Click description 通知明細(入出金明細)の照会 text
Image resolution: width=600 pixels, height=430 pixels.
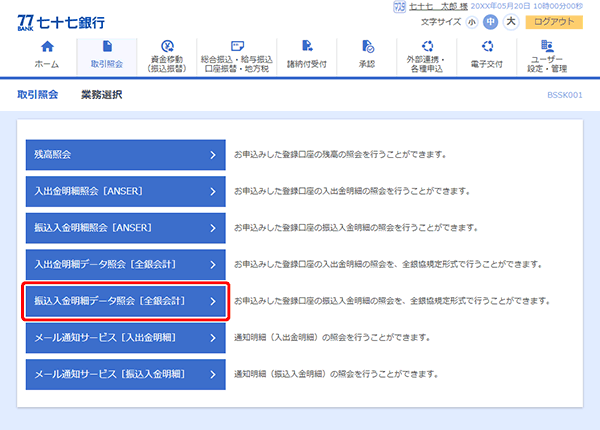pyautogui.click(x=333, y=338)
